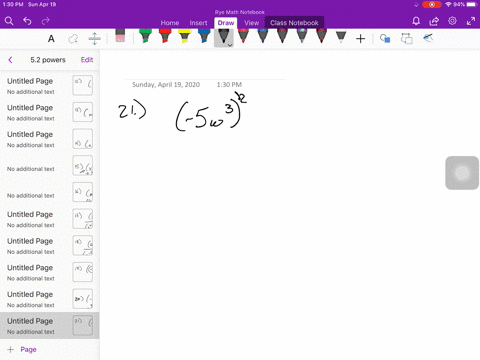Viewport: 480px width, 360px height.
Task: Tap the selected black pen
Action: (x=224, y=37)
